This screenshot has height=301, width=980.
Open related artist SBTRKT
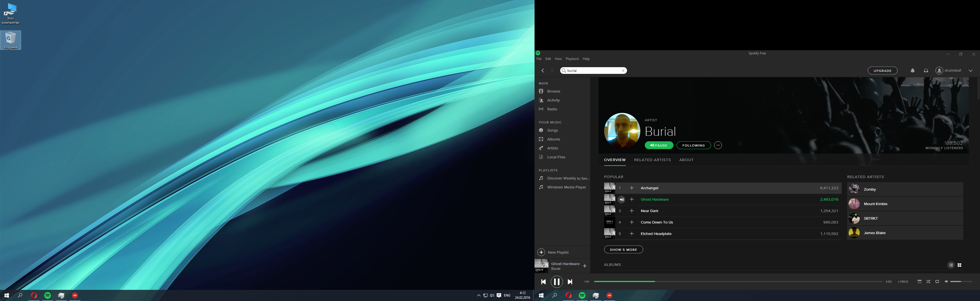(x=905, y=218)
